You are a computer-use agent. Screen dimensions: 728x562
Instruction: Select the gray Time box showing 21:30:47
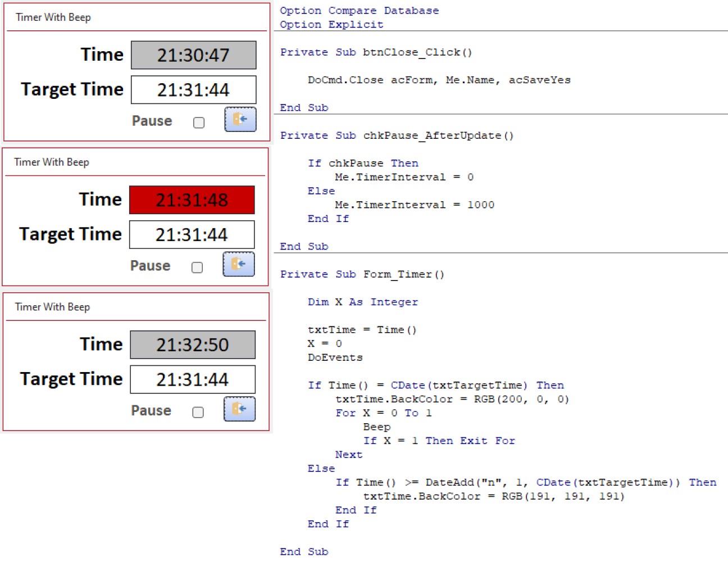pos(193,55)
